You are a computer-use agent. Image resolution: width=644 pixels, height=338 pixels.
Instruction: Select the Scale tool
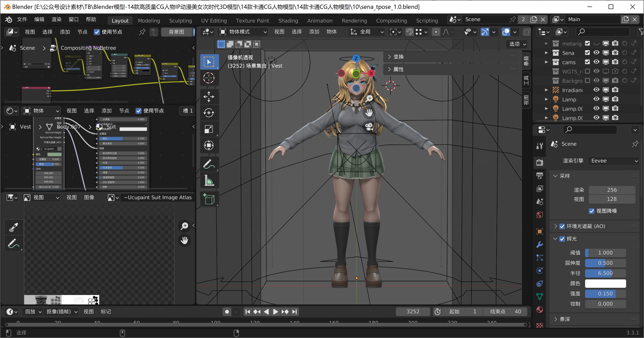[x=209, y=129]
